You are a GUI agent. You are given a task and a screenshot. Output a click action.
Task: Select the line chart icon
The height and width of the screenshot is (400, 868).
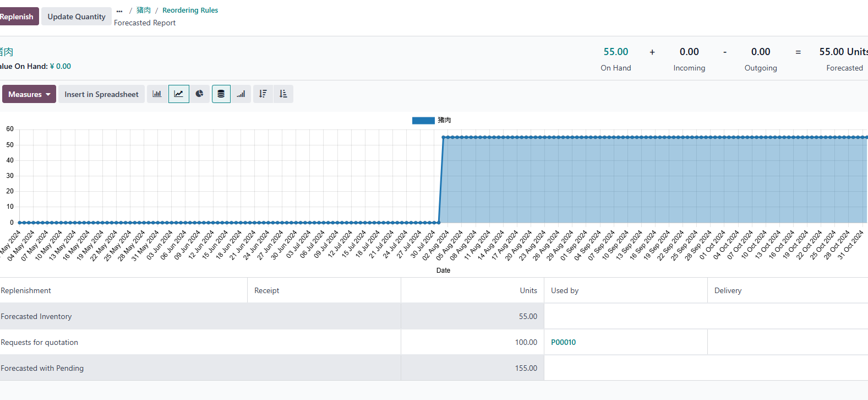click(x=179, y=94)
